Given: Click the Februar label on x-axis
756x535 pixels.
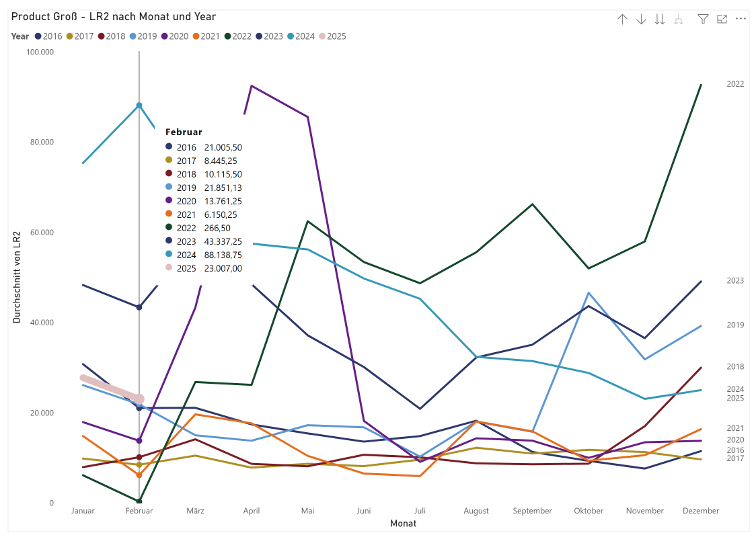Looking at the screenshot, I should pos(139,511).
